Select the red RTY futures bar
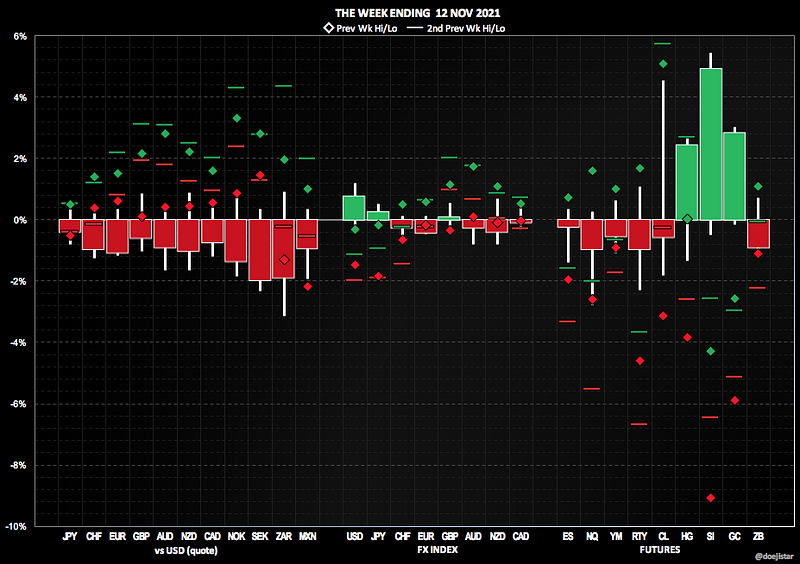This screenshot has height=564, width=800. (639, 235)
